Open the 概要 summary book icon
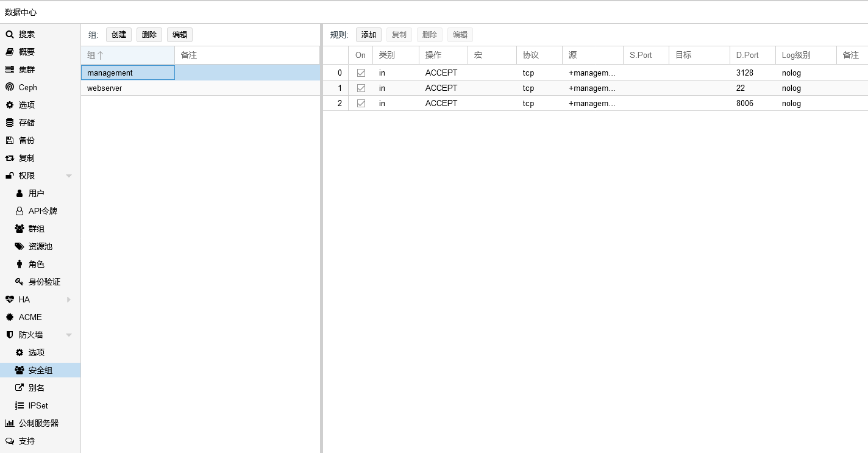This screenshot has width=868, height=453. click(x=10, y=52)
